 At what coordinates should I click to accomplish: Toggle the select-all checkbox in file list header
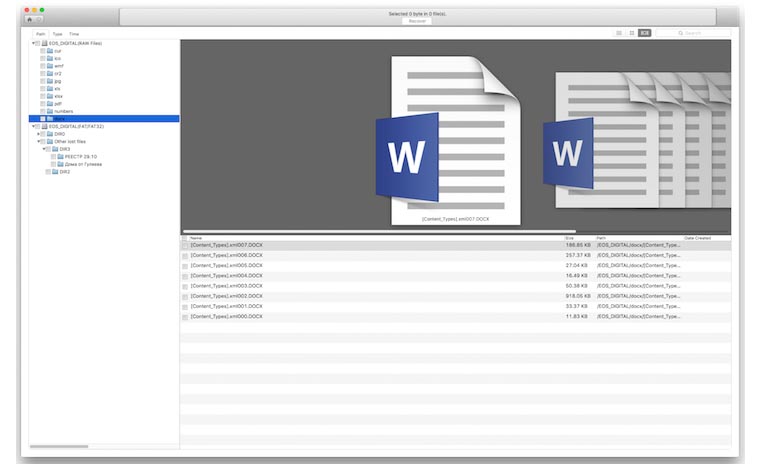(x=185, y=238)
